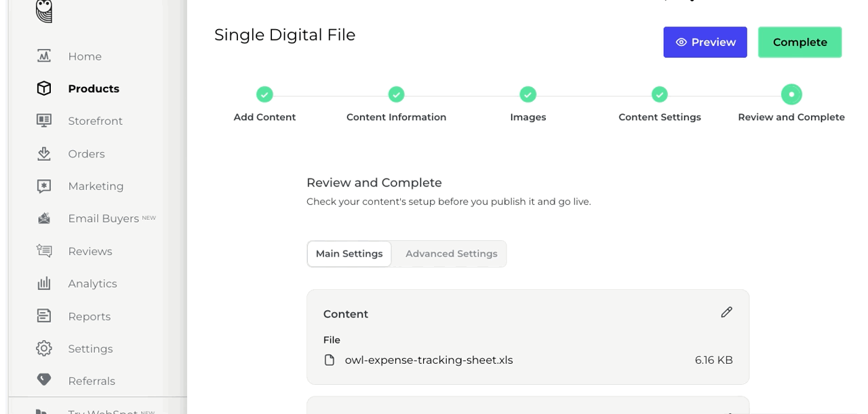Image resolution: width=868 pixels, height=414 pixels.
Task: Go back to Content Settings step
Action: (659, 94)
